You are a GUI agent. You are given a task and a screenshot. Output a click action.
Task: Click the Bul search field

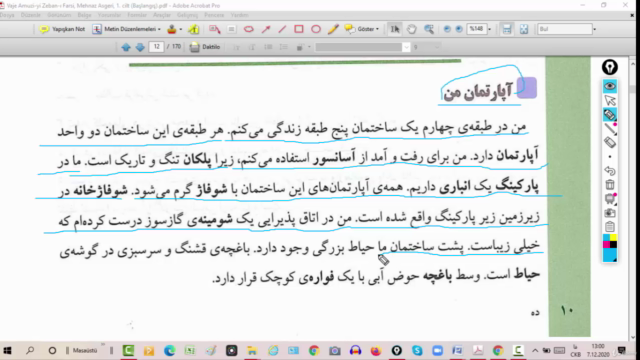pos(564,29)
